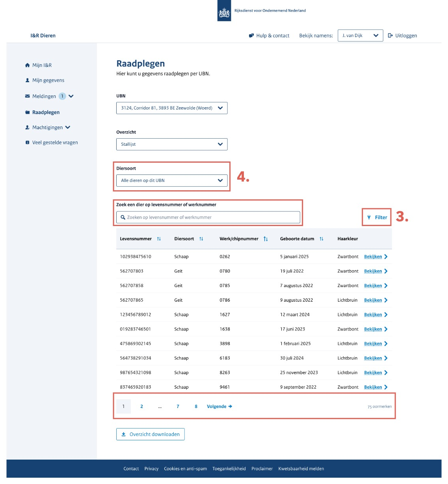The width and height of the screenshot is (448, 484).
Task: Open Cookies en anti-spam footer link
Action: pyautogui.click(x=185, y=469)
